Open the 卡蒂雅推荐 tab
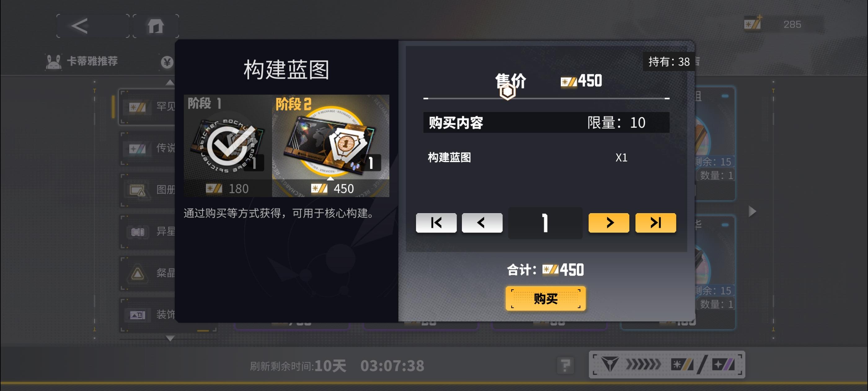The width and height of the screenshot is (868, 391). 82,61
